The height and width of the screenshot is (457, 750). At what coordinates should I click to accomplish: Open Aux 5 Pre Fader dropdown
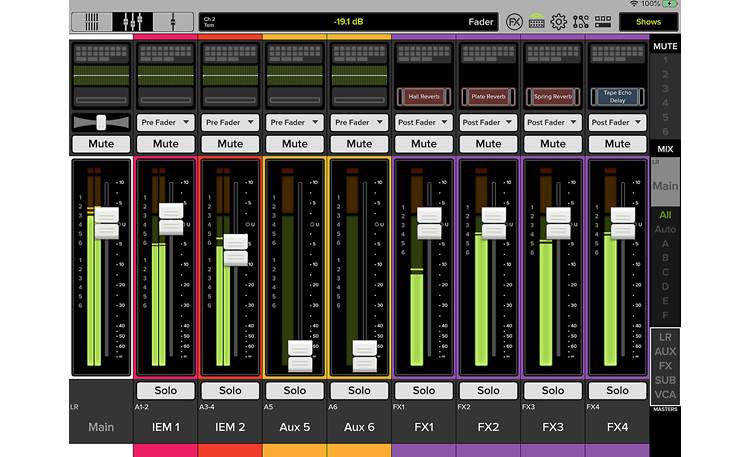tap(295, 123)
